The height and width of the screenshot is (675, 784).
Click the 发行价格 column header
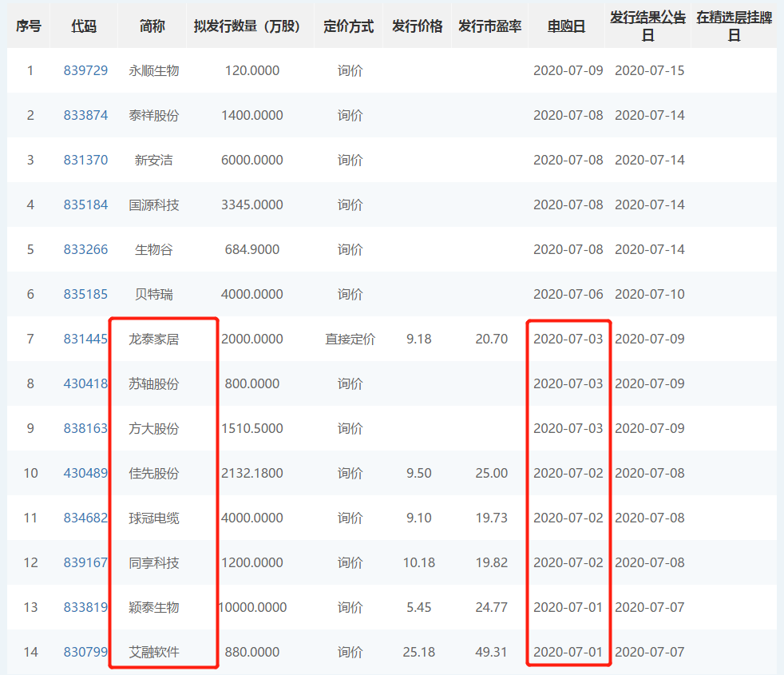click(x=417, y=26)
